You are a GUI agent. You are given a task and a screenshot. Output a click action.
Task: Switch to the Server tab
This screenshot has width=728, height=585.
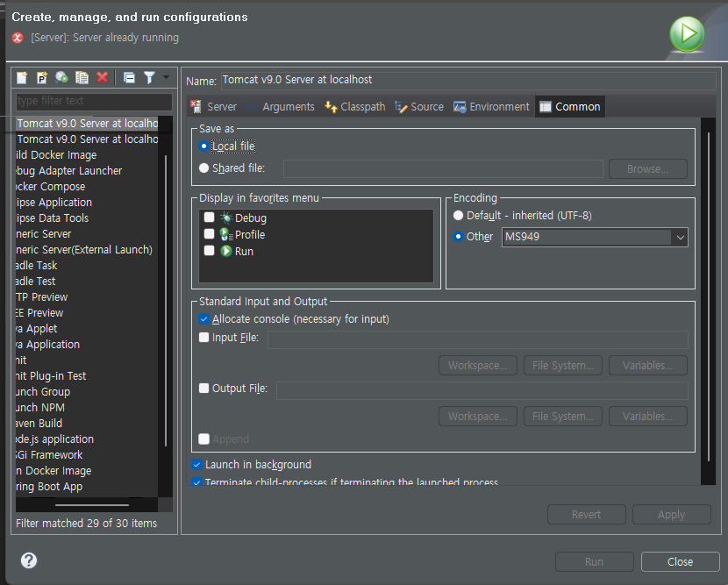tap(214, 107)
